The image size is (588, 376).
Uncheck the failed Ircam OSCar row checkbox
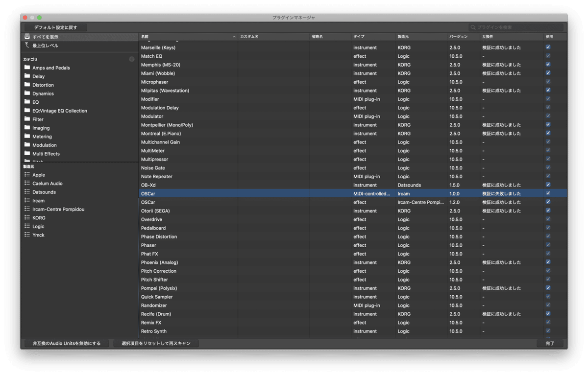click(x=548, y=193)
